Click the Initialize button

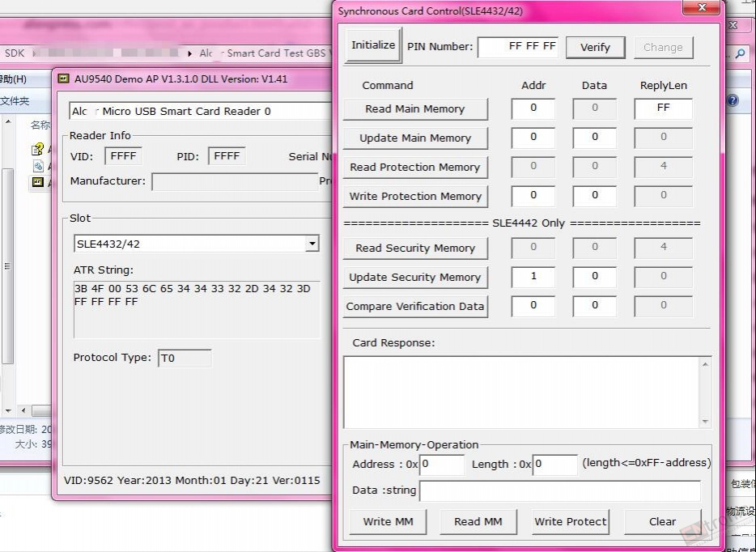coord(373,45)
